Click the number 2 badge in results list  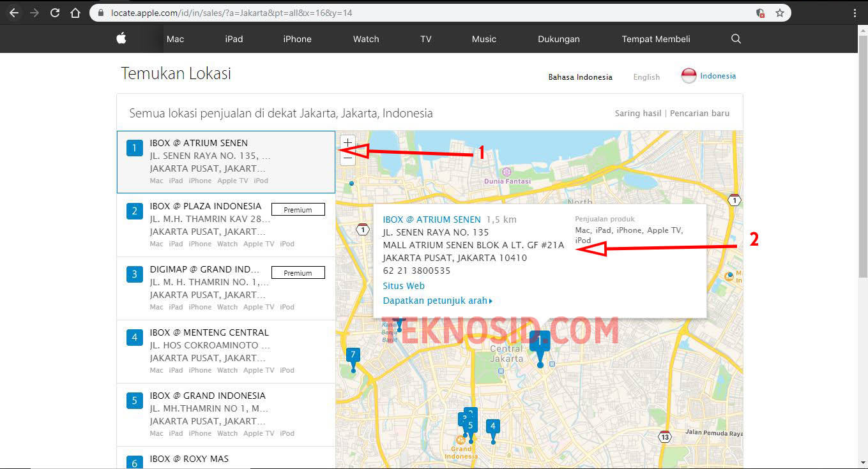pyautogui.click(x=134, y=212)
